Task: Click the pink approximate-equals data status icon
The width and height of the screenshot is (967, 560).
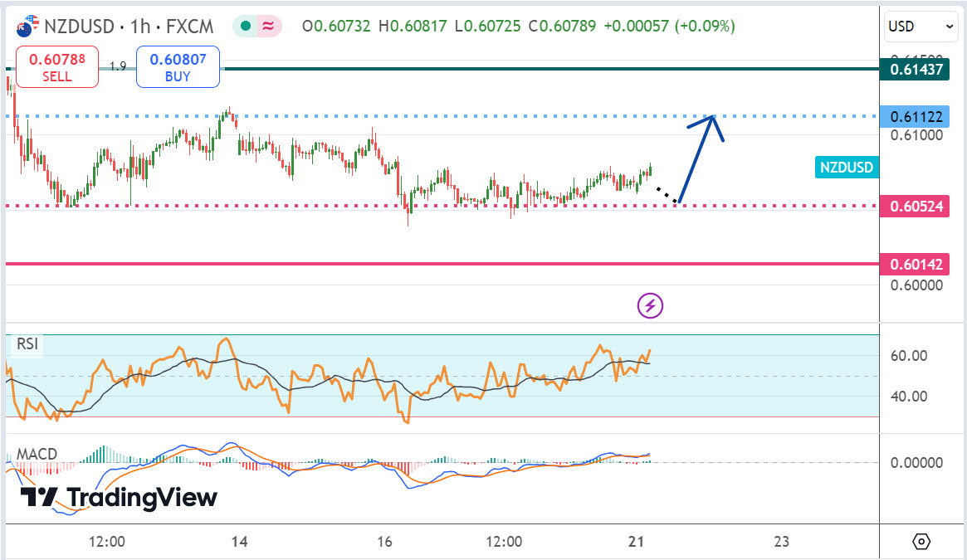Action: [x=268, y=27]
